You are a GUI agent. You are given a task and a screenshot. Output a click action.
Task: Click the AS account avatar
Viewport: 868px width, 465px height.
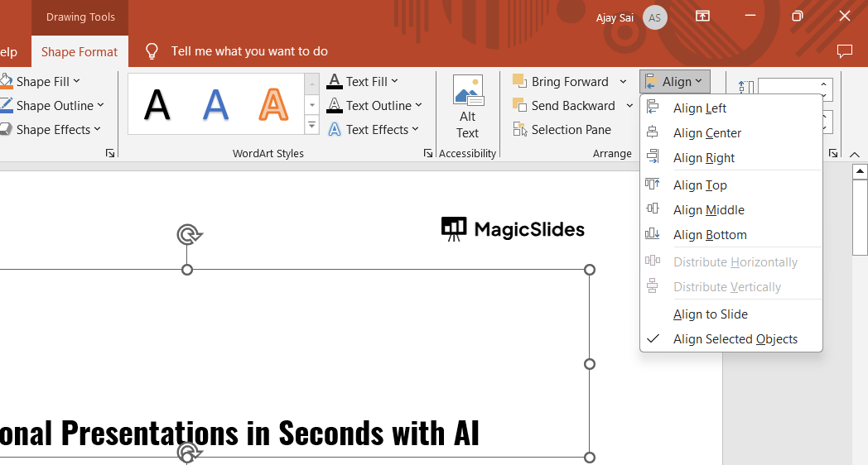(x=655, y=17)
